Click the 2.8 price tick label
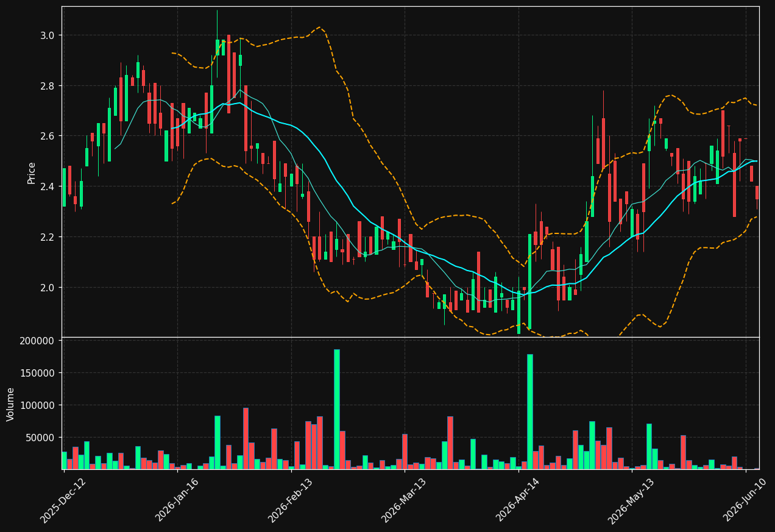This screenshot has height=532, width=775. tap(48, 86)
